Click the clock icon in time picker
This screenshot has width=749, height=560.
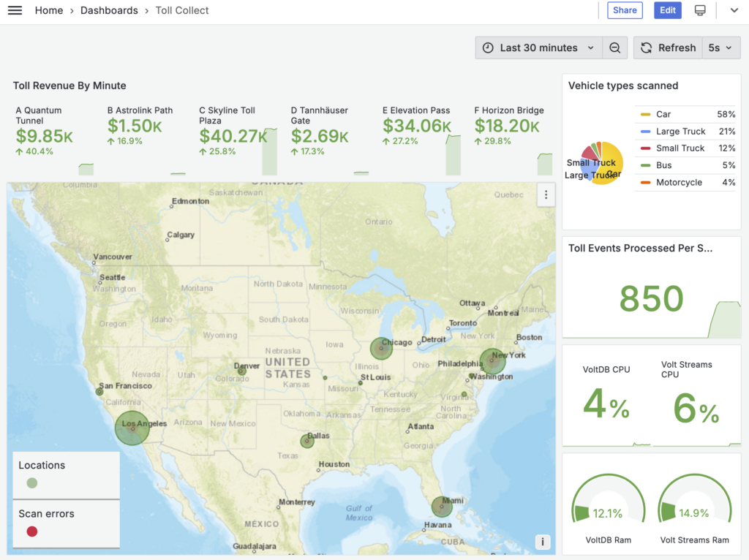coord(488,48)
